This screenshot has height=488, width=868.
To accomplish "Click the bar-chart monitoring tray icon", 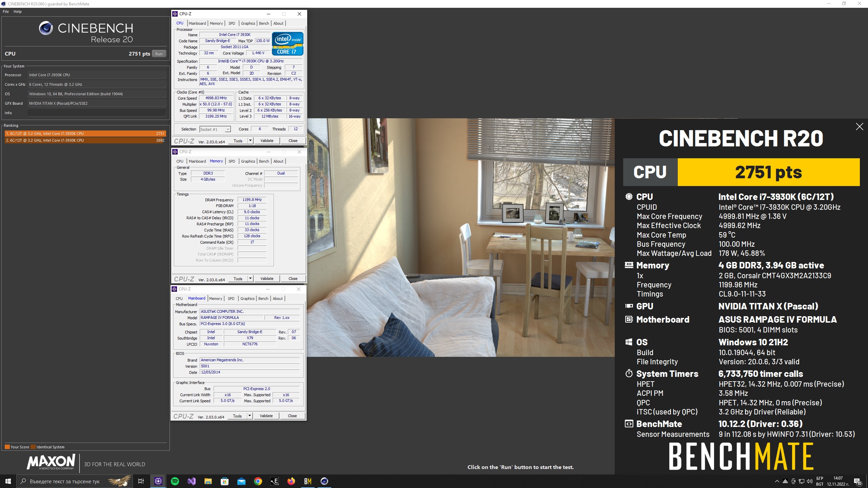I will point(785,481).
